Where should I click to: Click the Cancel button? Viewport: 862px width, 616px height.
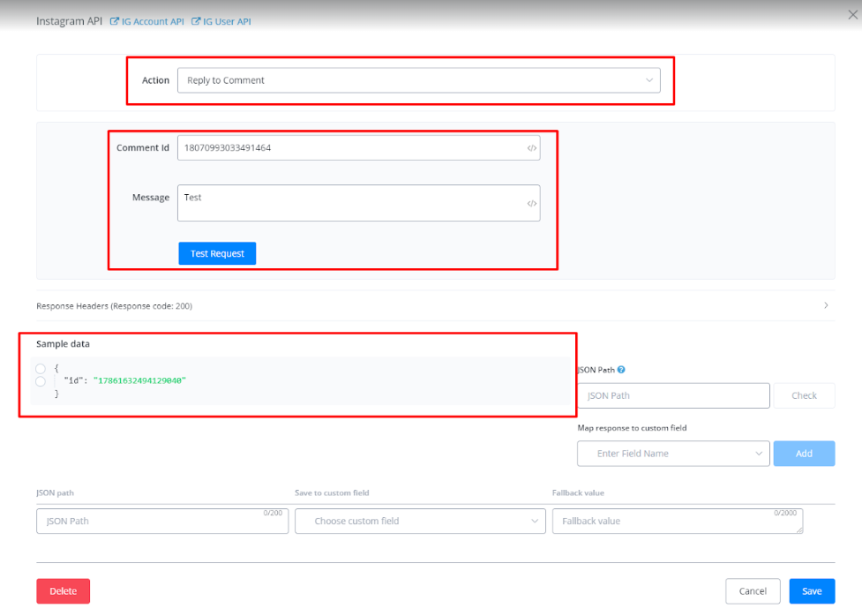(x=753, y=591)
